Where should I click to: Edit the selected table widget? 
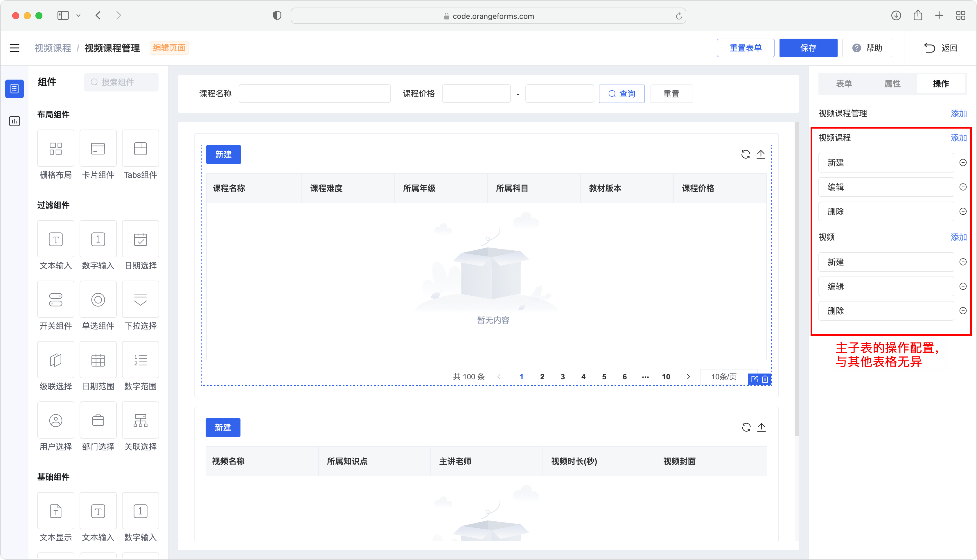[754, 379]
